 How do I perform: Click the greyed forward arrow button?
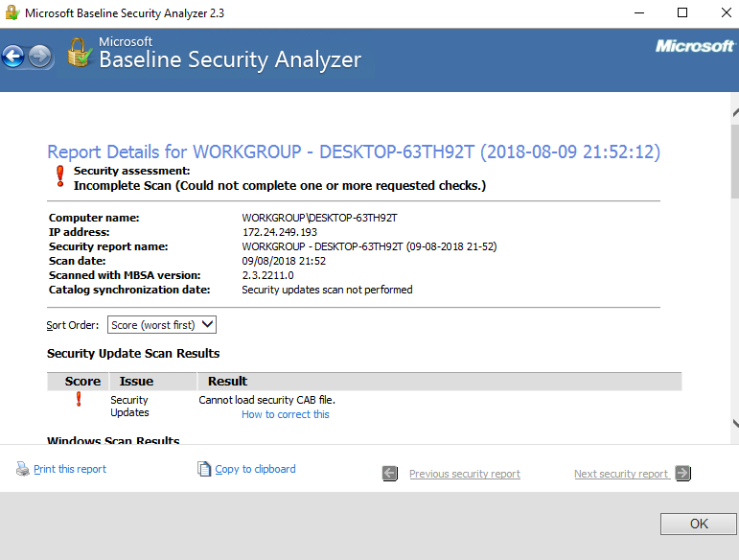[x=40, y=57]
